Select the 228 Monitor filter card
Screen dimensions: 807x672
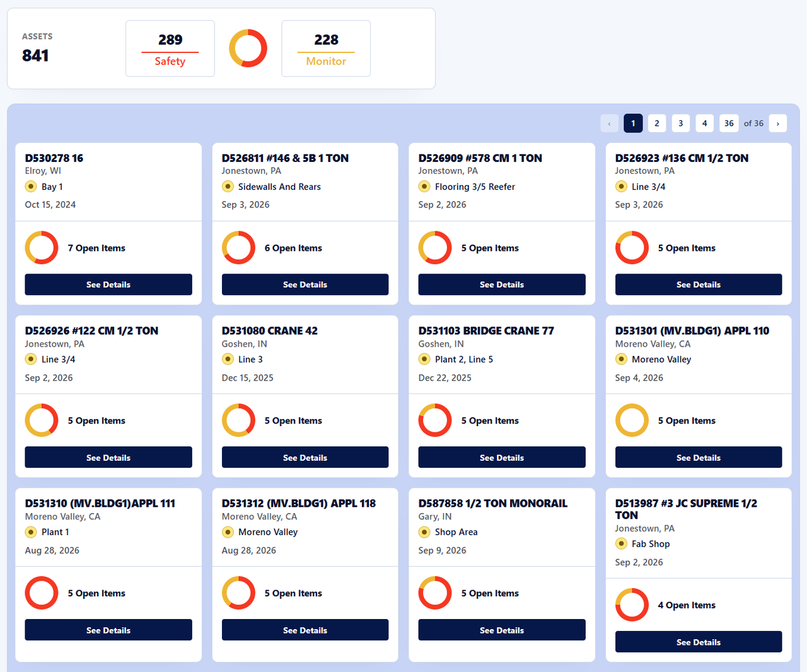click(326, 49)
